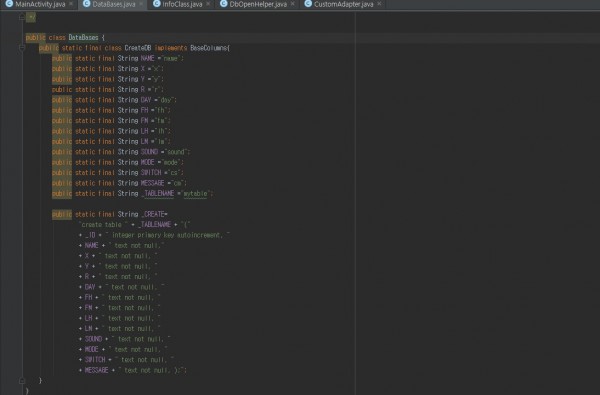Collapse the CreateDB class fold marker
The image size is (600, 395).
[x=22, y=48]
